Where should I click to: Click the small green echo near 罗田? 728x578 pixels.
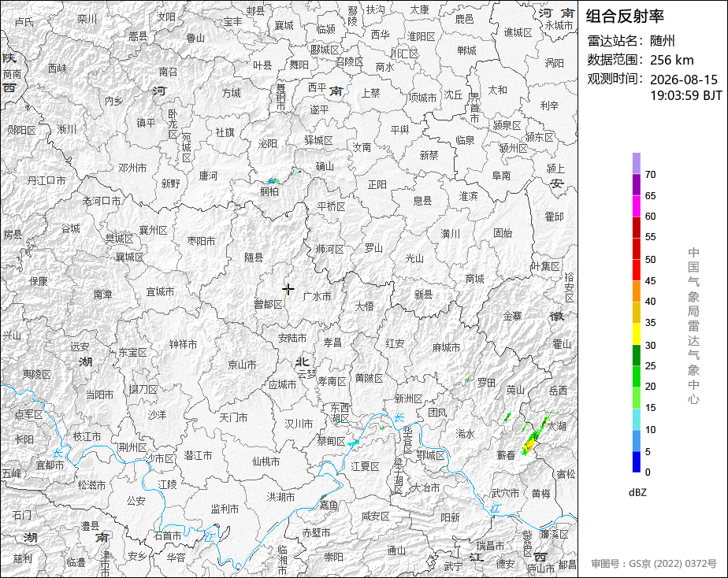click(x=469, y=379)
